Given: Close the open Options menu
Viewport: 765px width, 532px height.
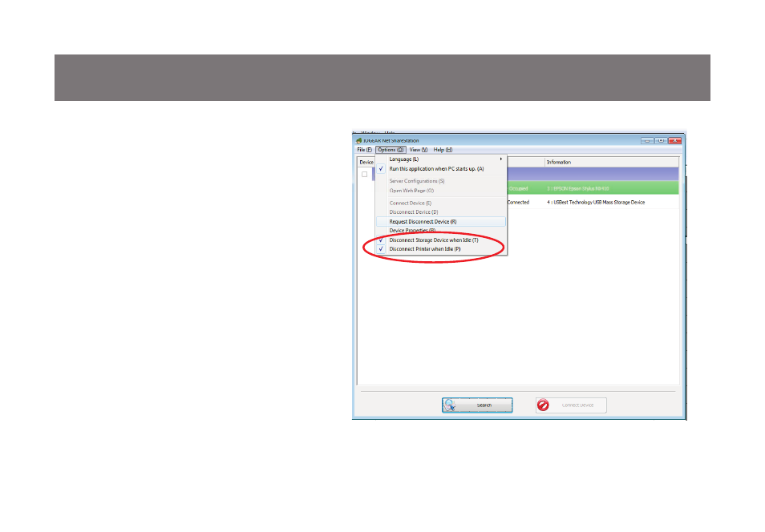Looking at the screenshot, I should (391, 150).
